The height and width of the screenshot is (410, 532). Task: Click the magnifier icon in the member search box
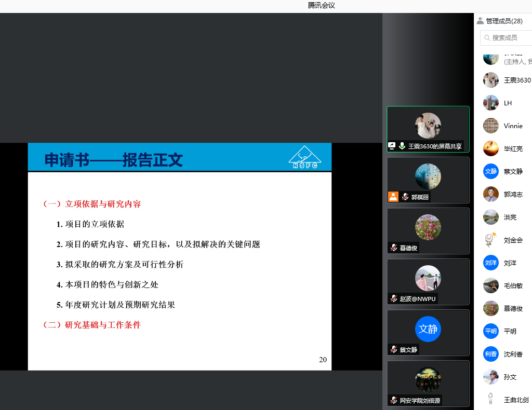pos(487,37)
